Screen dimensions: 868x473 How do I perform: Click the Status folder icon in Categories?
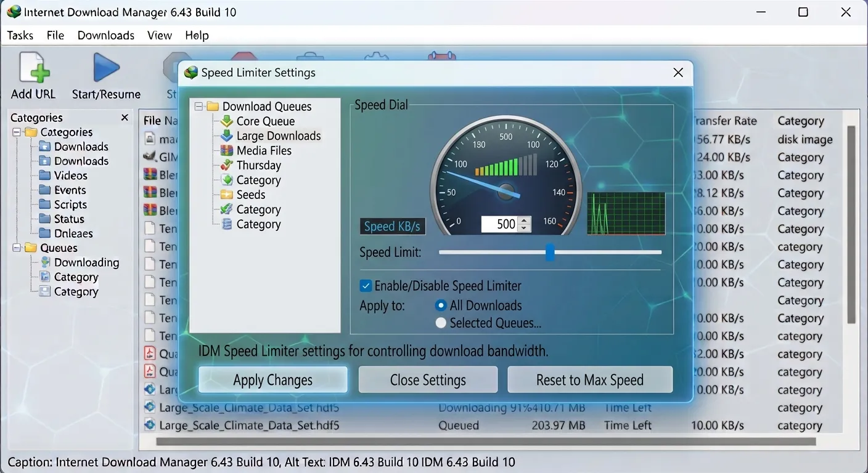click(45, 219)
